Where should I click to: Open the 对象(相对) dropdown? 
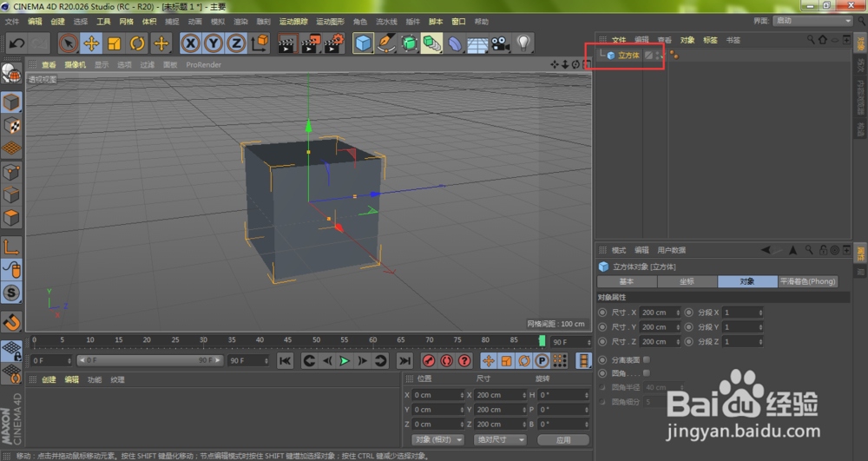[x=437, y=440]
